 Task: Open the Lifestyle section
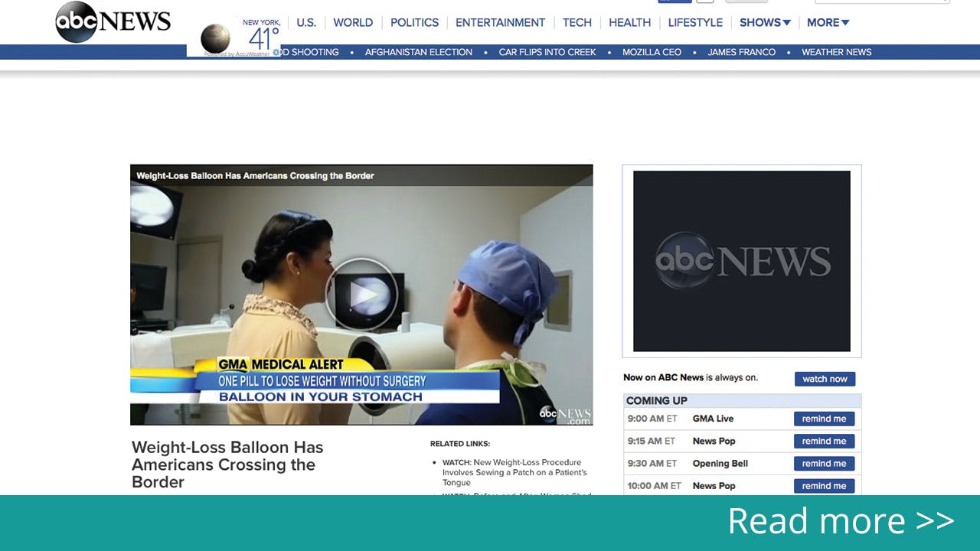[x=695, y=22]
